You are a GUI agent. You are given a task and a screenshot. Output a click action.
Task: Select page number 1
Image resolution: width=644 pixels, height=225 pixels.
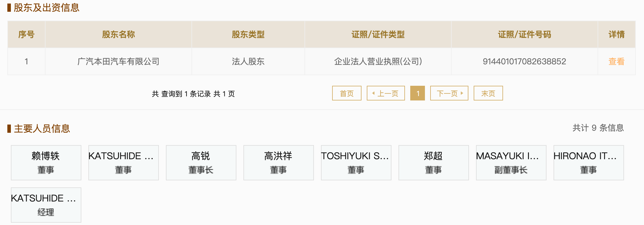tap(417, 93)
